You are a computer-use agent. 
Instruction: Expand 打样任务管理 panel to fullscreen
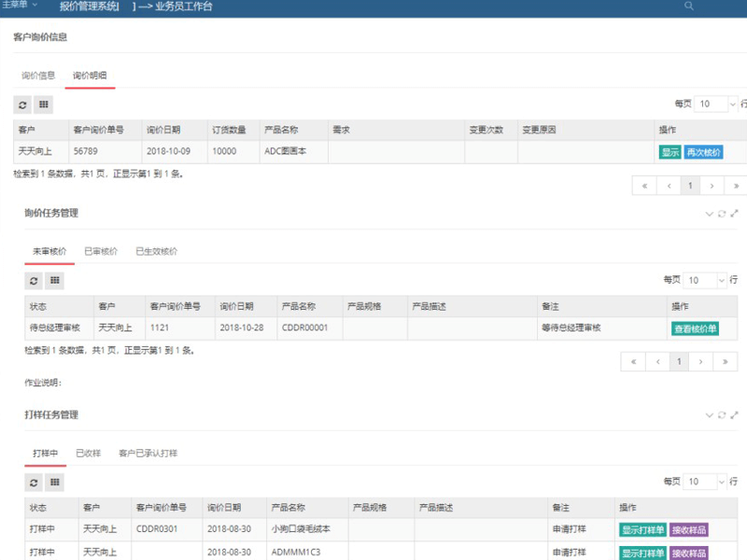pos(734,415)
